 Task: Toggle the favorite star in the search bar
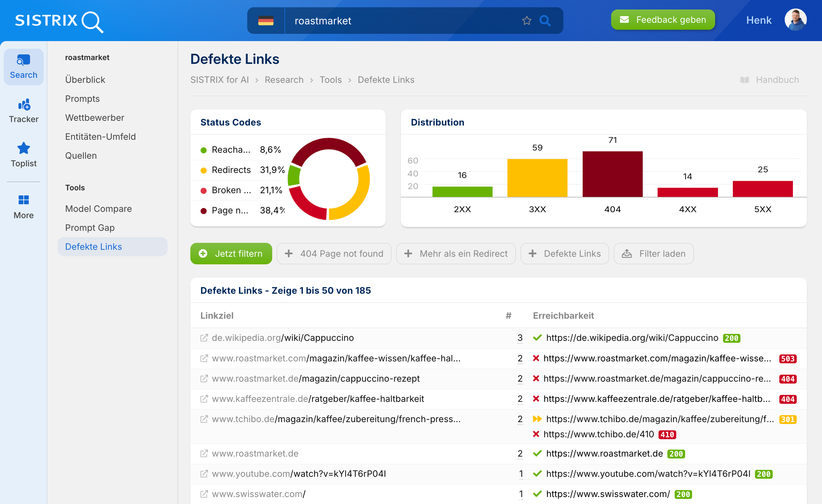point(526,21)
